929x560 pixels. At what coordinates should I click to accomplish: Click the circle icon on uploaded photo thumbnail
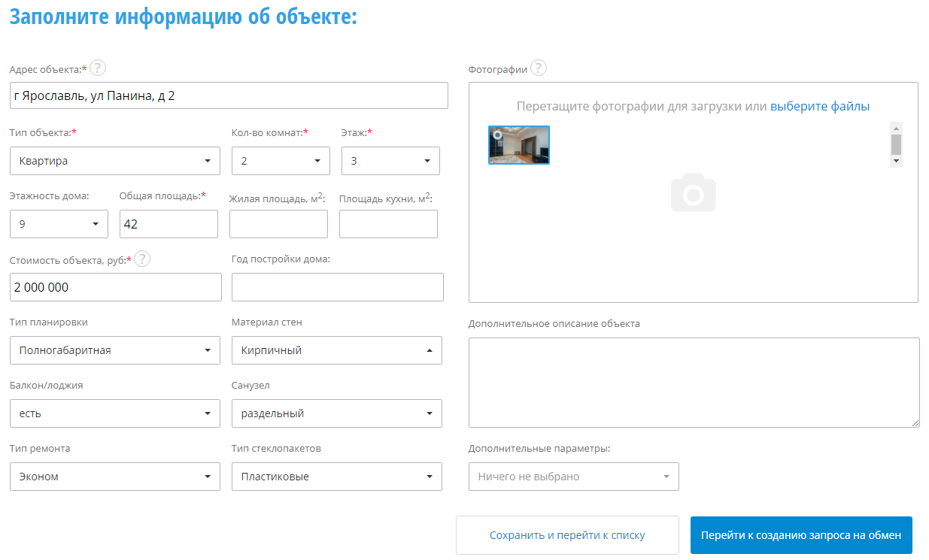point(497,135)
